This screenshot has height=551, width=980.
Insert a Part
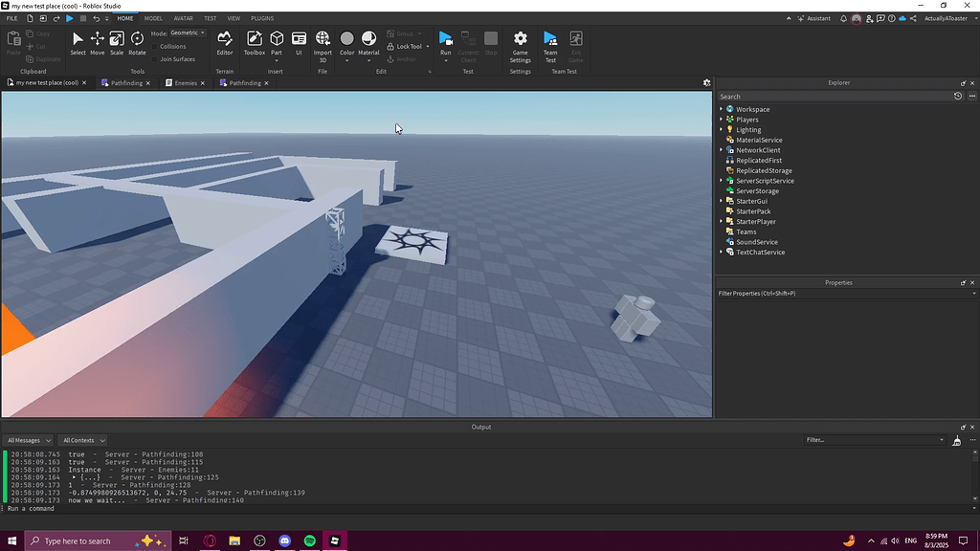click(x=277, y=44)
